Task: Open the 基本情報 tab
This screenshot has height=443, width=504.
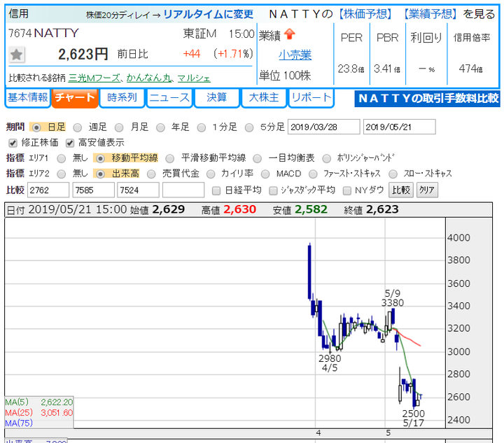Action: click(28, 98)
